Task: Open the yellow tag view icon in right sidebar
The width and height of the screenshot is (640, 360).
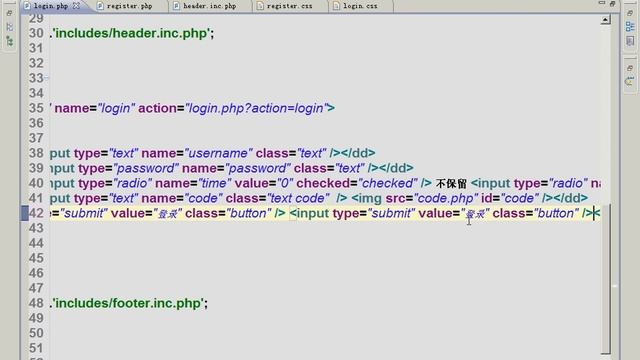Action: 630,82
